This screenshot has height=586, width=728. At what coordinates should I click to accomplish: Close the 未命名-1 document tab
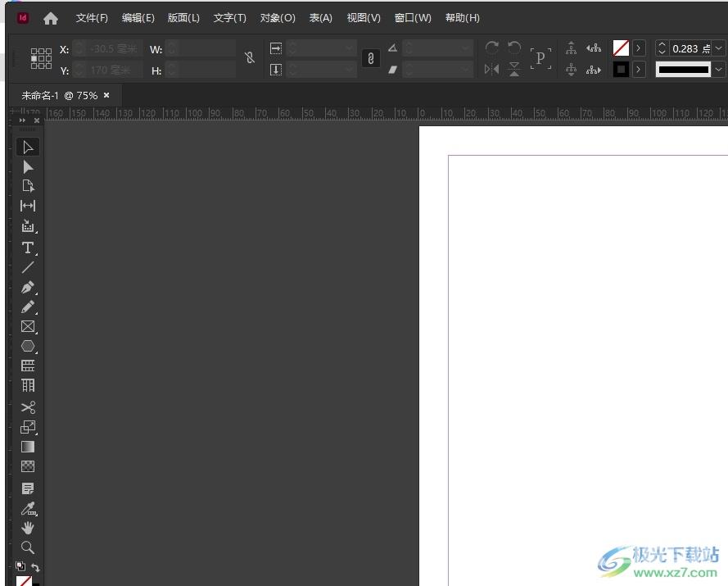point(106,95)
